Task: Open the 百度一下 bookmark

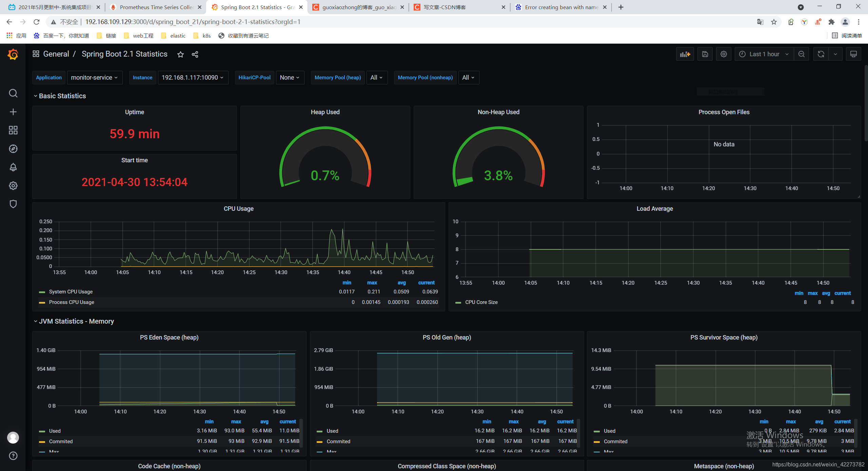Action: click(61, 36)
